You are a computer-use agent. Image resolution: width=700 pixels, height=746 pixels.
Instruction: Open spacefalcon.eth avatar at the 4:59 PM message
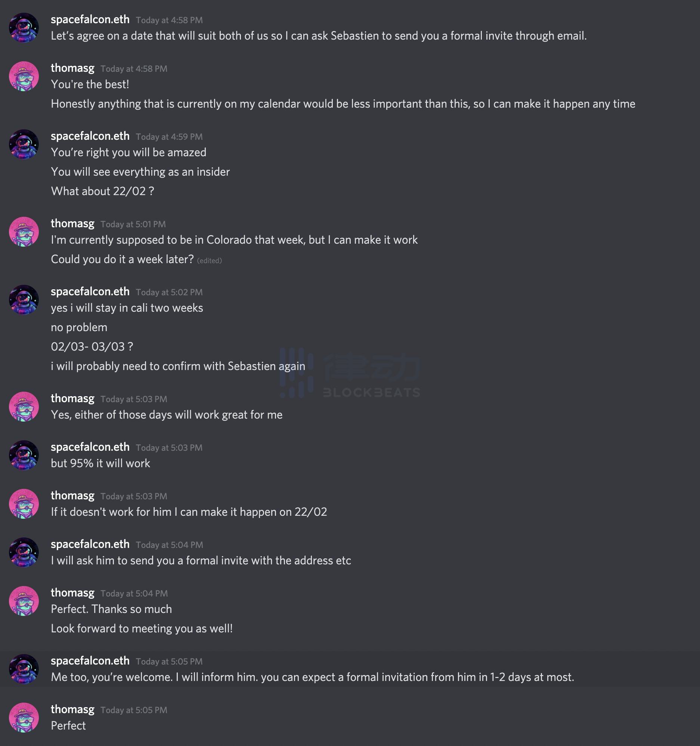tap(24, 145)
